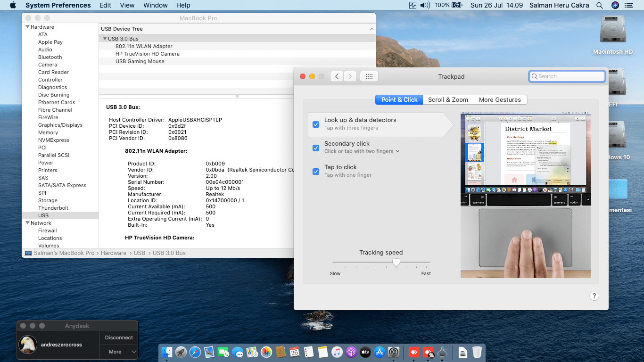Screen dimensions: 644x362
Task: Disable Look up & data detectors checkbox
Action: pos(316,124)
